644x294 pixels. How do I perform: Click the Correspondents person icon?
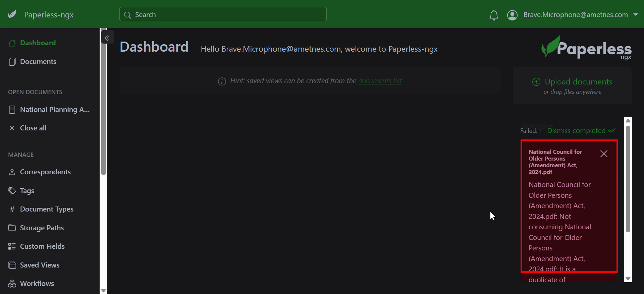coord(12,172)
